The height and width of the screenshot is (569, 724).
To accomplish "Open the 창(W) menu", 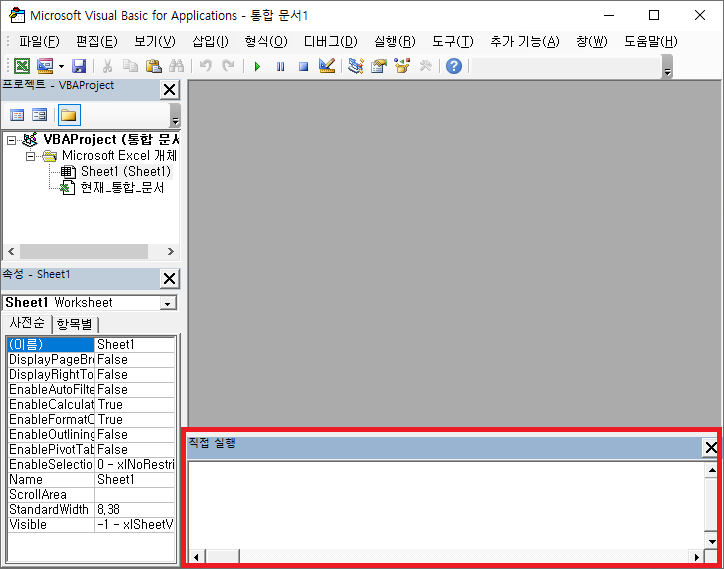I will [591, 42].
